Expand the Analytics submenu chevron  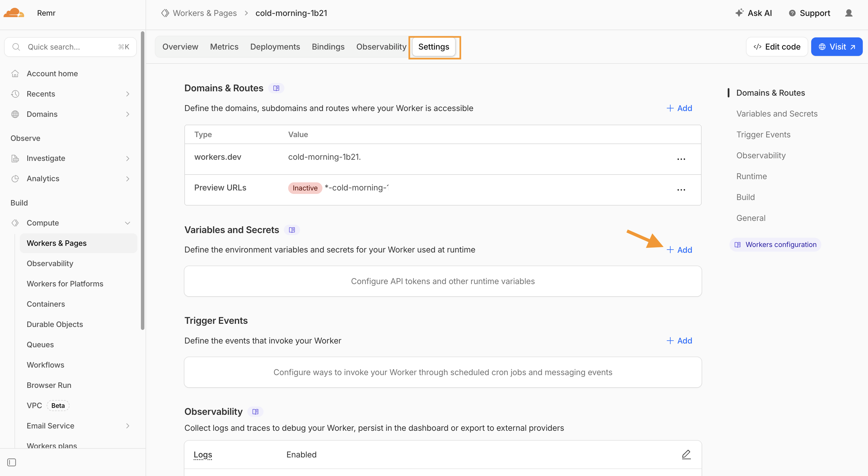[x=128, y=179]
